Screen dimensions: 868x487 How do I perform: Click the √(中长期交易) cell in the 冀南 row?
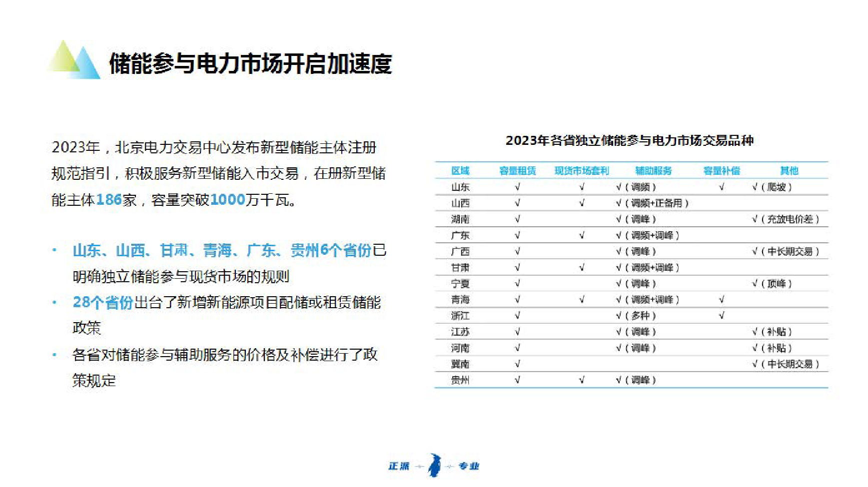786,364
